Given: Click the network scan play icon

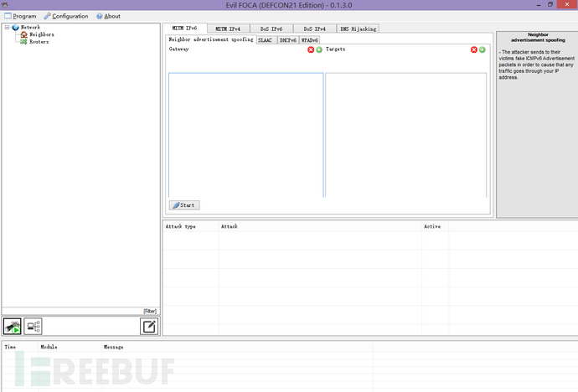Looking at the screenshot, I should click(x=13, y=327).
